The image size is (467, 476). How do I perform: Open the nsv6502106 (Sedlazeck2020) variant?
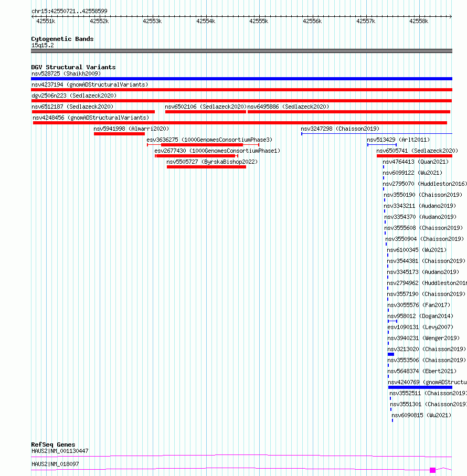coord(206,107)
